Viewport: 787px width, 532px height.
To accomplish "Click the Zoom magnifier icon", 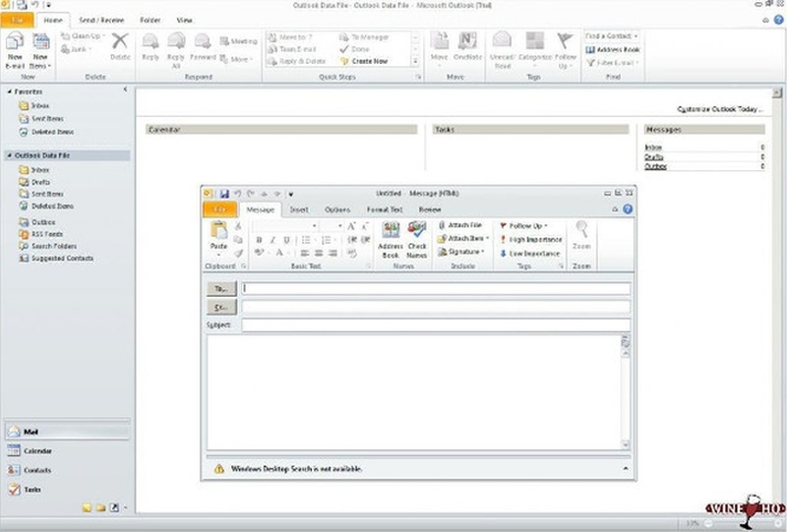I will coord(582,230).
